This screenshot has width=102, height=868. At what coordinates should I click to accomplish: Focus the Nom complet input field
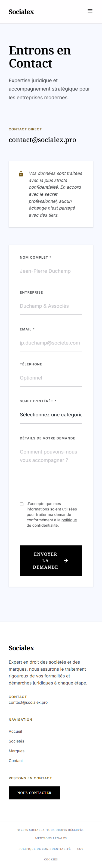coord(51,271)
